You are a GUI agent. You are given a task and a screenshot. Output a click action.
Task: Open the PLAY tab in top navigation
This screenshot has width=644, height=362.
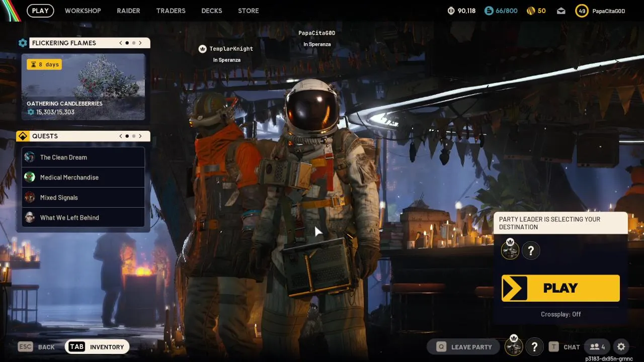tap(40, 11)
